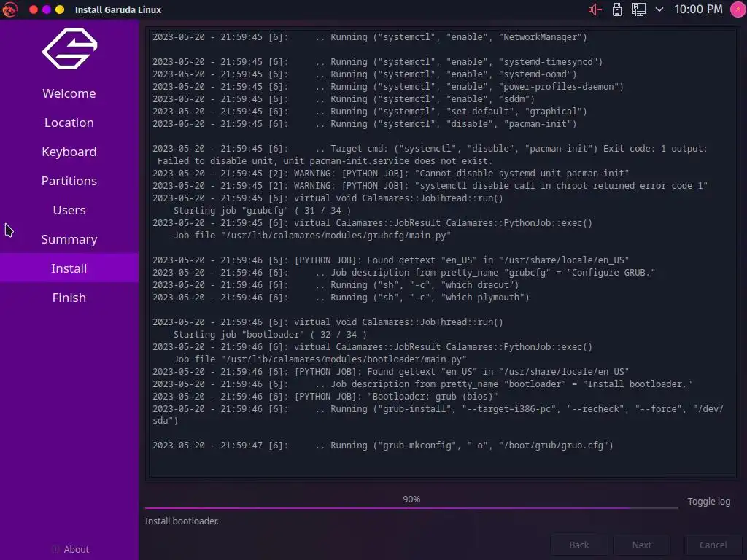
Task: Click 'Failed to disable unit' log line
Action: [x=324, y=161]
